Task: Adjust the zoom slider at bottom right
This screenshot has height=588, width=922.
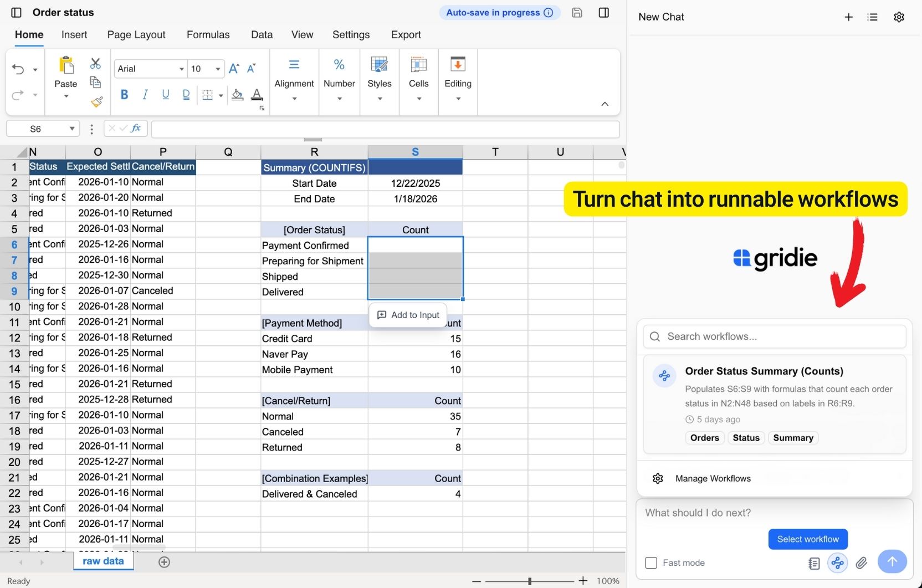Action: pos(529,581)
